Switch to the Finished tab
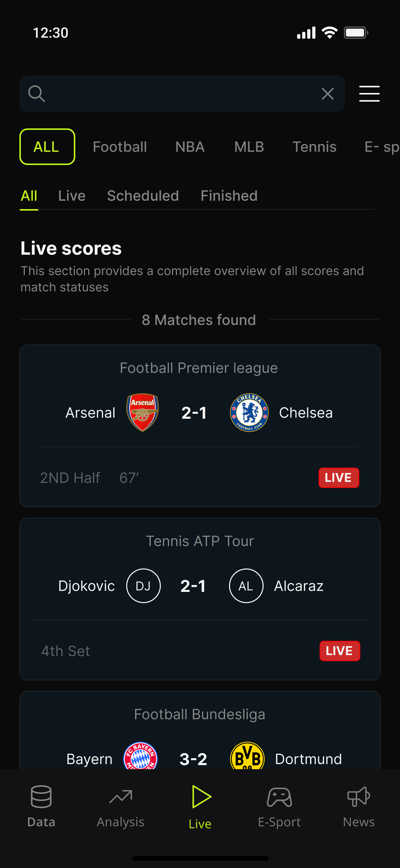The height and width of the screenshot is (868, 400). point(228,195)
